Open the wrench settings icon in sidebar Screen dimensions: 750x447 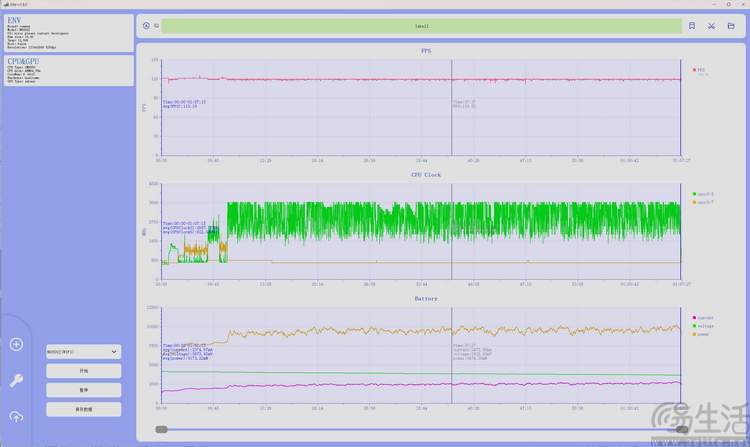point(16,380)
